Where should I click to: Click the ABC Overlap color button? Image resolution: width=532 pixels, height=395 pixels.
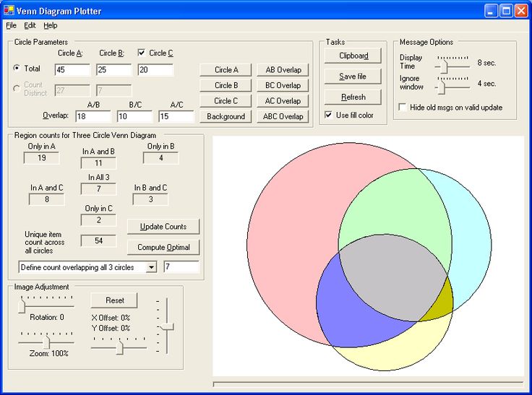[x=283, y=117]
